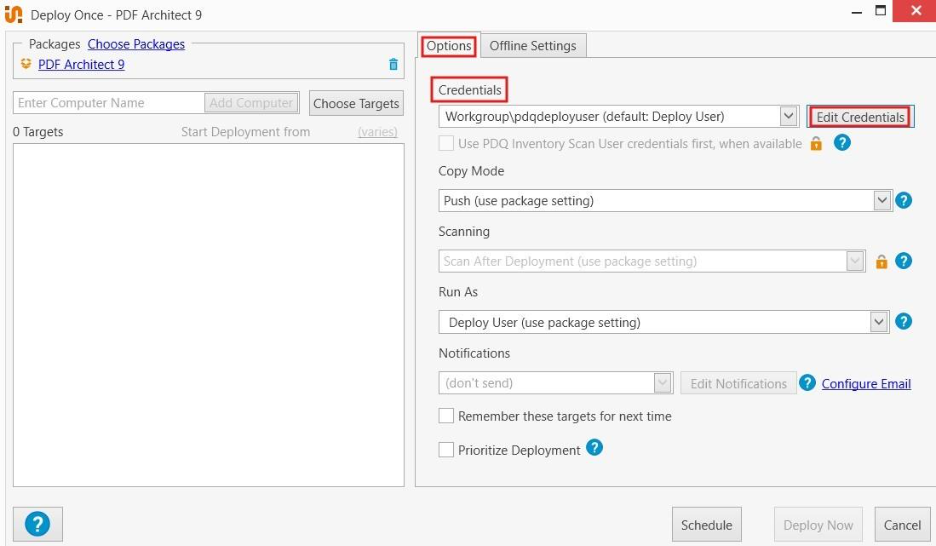Enable Remember these targets for next time
This screenshot has width=936, height=546.
tap(446, 416)
